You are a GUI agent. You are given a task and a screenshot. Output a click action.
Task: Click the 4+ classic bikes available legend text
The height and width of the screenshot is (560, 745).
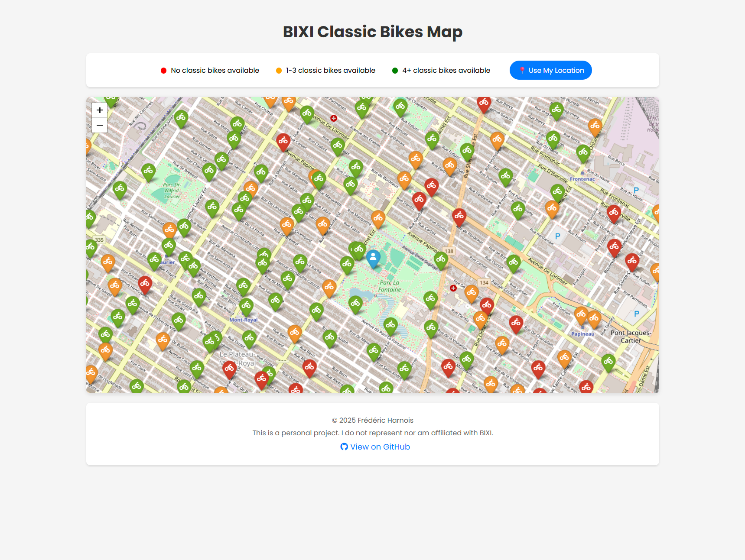(446, 70)
